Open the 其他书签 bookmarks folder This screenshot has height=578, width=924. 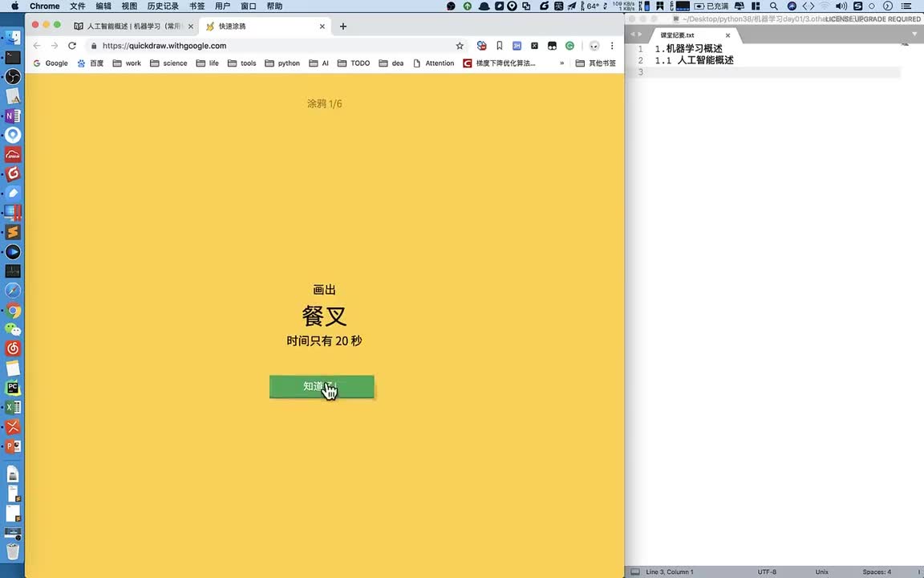coord(596,63)
